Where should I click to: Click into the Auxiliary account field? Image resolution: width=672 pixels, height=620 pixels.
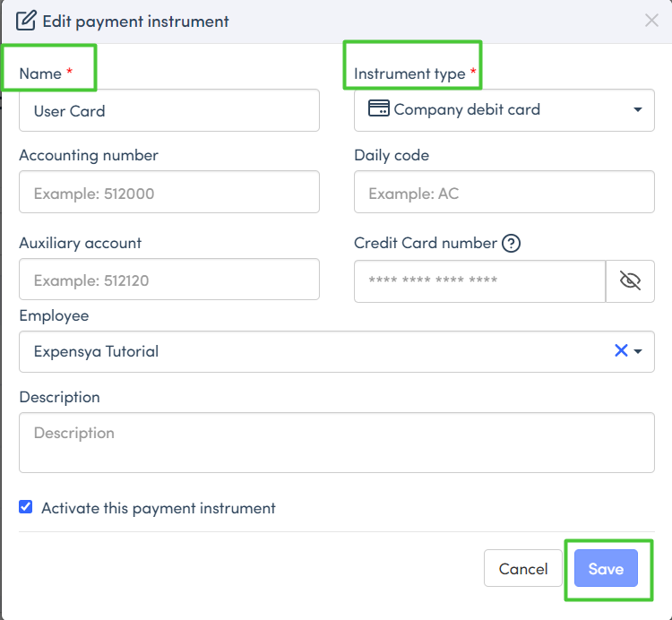168,280
